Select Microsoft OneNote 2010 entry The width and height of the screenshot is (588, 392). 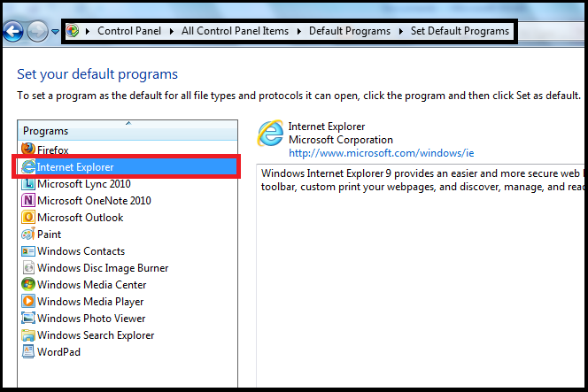tap(94, 201)
